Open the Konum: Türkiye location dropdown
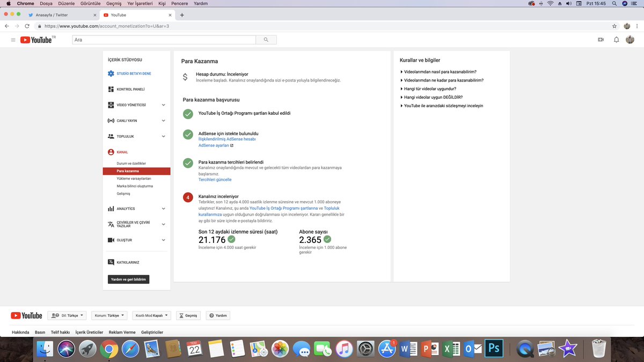 (110, 316)
